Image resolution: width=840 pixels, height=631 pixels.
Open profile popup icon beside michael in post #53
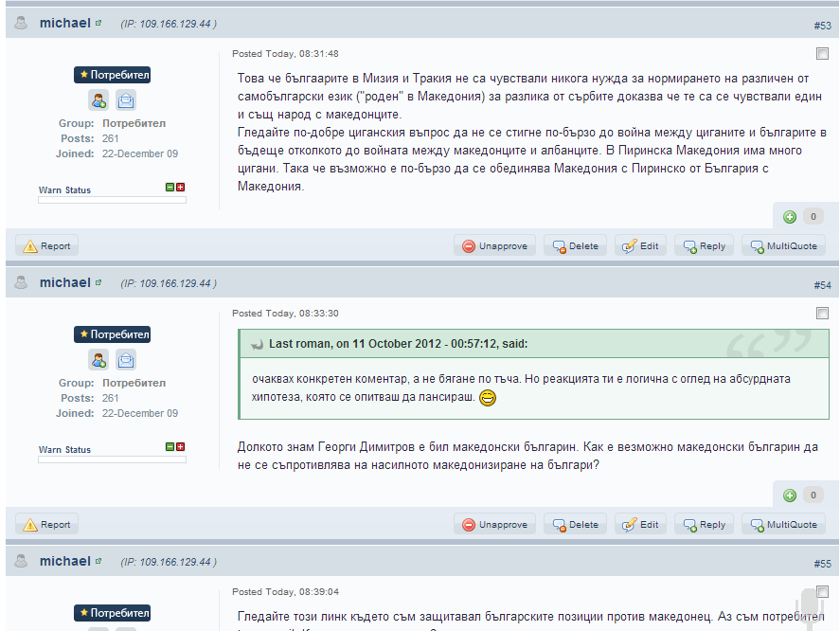98,23
